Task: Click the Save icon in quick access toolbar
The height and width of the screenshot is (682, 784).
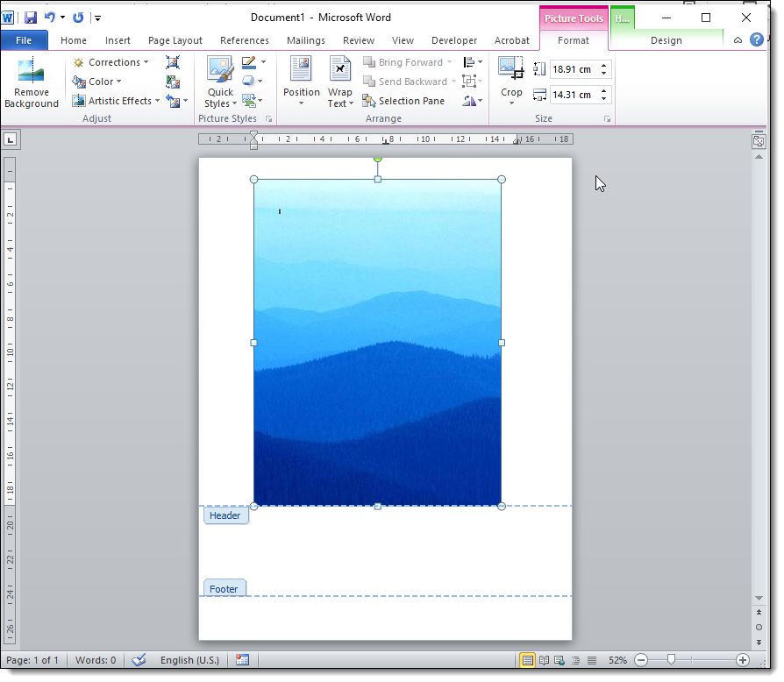Action: click(31, 18)
